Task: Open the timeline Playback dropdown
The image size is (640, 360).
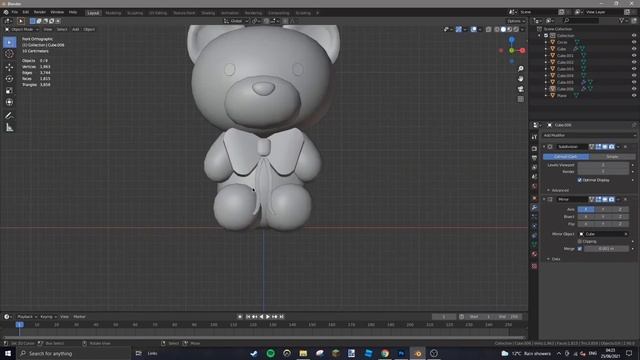Action: 27,317
